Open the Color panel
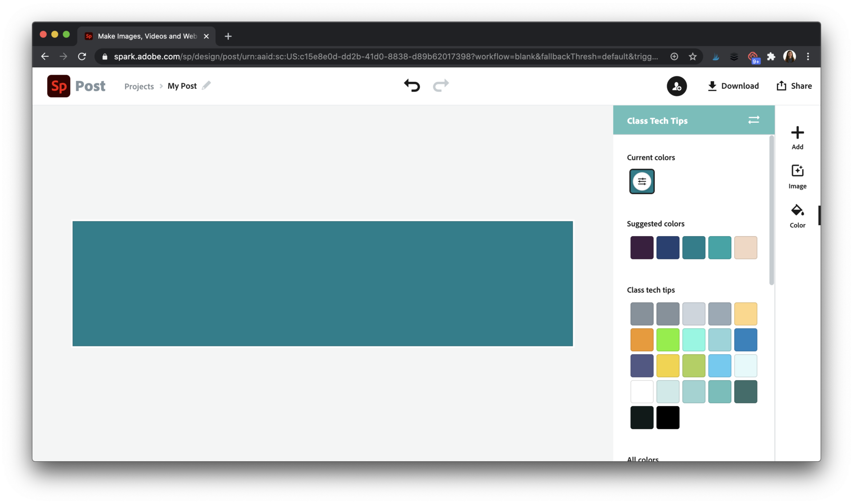 (x=797, y=216)
